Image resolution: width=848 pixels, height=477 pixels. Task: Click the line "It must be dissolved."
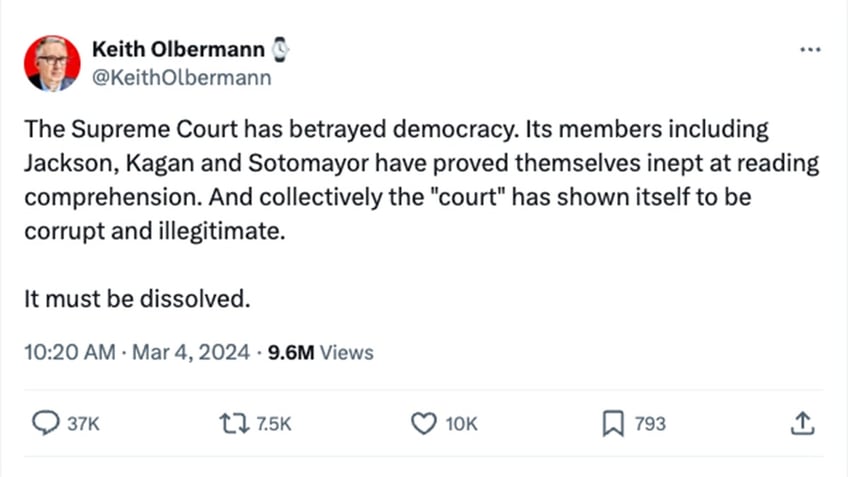[x=136, y=298]
